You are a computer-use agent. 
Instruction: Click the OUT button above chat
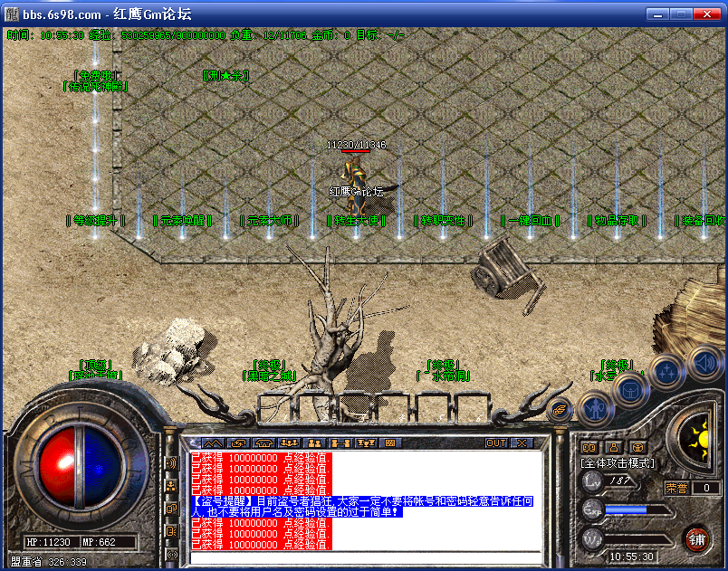tap(495, 443)
